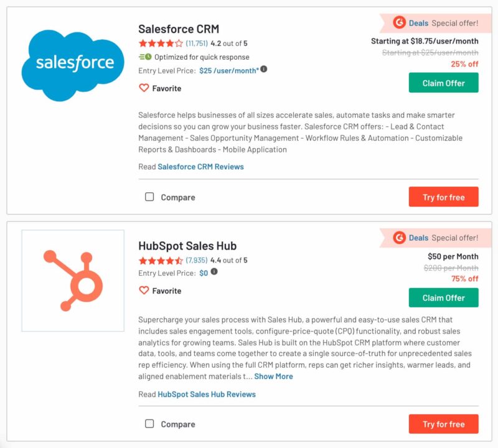Favorite Salesforce CRM with the heart icon
The width and height of the screenshot is (498, 448).
(x=144, y=88)
